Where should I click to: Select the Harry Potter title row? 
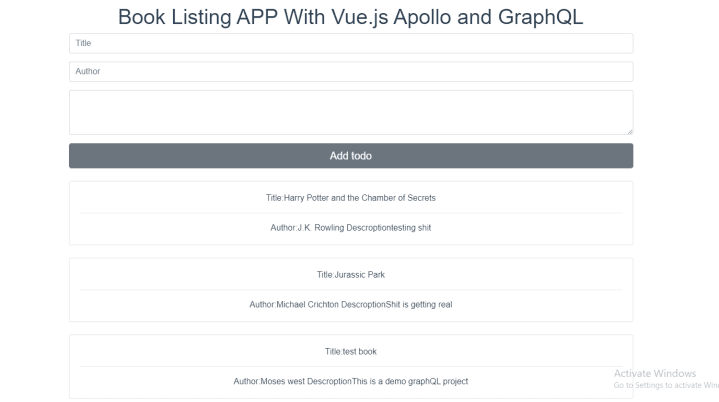point(350,198)
